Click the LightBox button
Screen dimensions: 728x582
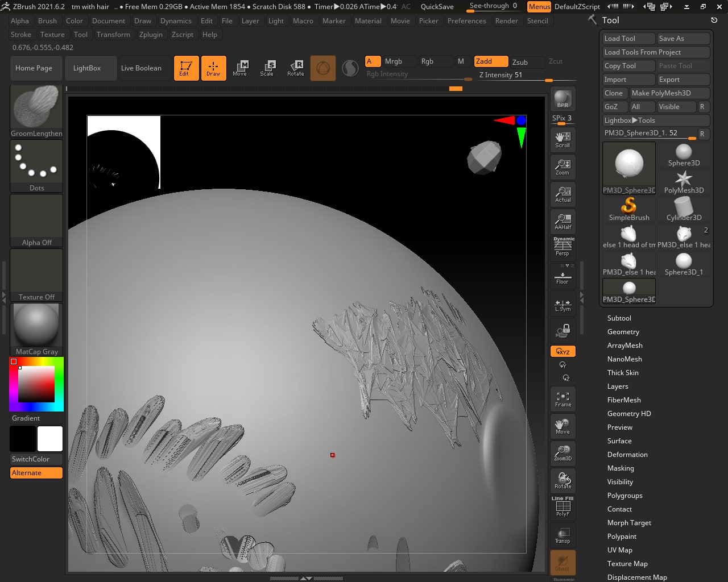(x=87, y=68)
